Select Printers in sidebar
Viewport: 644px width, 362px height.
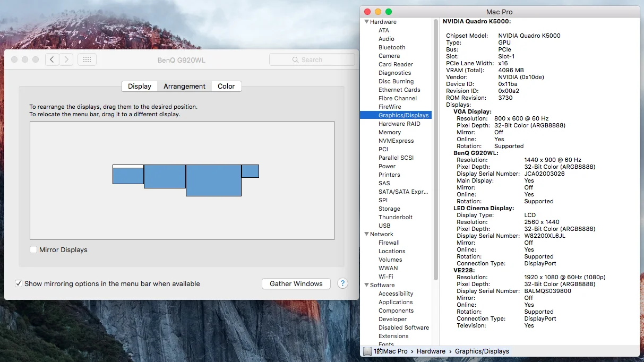pos(389,175)
